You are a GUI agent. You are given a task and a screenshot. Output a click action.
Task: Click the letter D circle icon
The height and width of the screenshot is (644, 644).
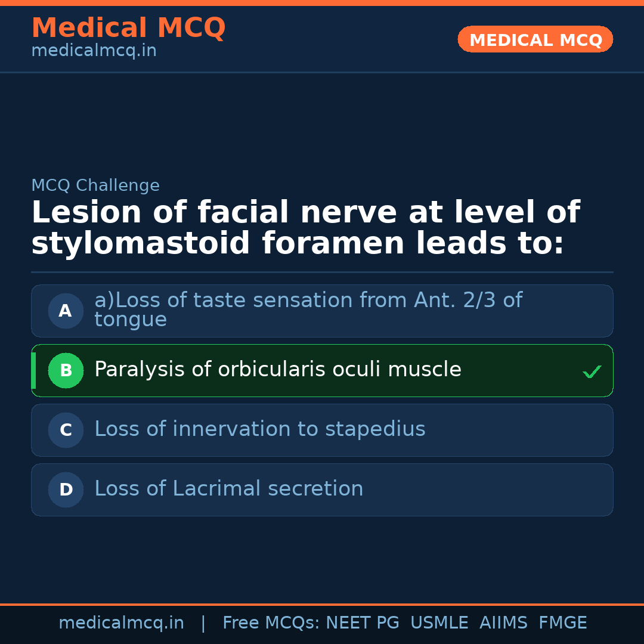tap(66, 490)
